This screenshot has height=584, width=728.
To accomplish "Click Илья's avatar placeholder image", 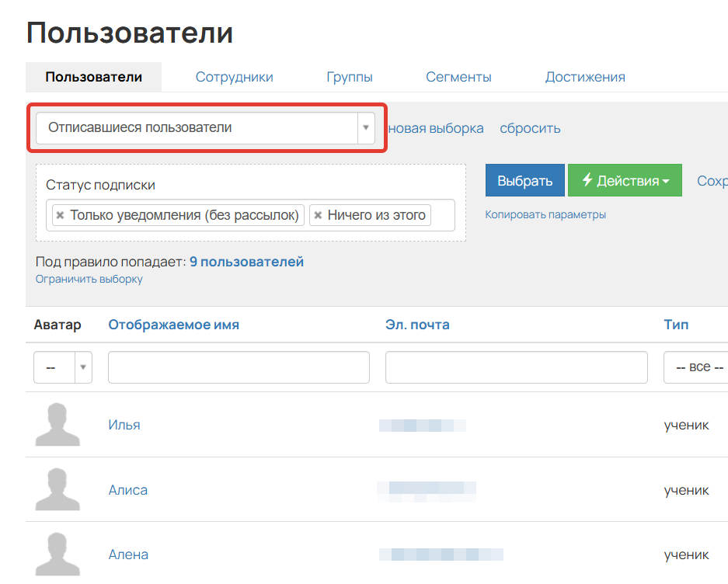I will [x=58, y=424].
